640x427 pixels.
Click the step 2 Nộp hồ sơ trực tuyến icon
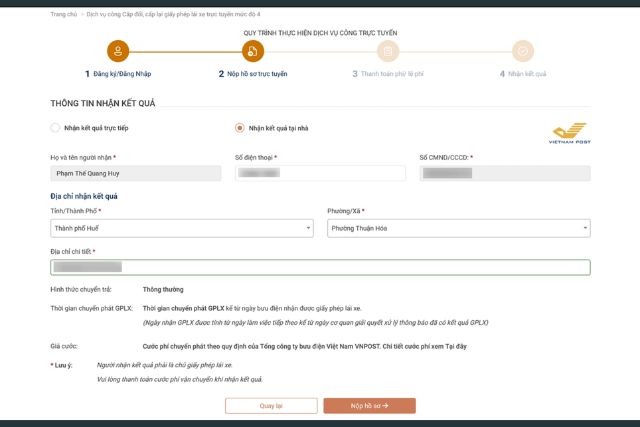click(x=253, y=51)
